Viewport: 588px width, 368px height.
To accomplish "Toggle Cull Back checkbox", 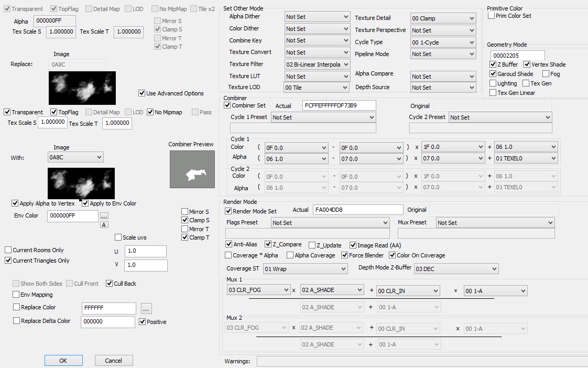I will click(109, 283).
